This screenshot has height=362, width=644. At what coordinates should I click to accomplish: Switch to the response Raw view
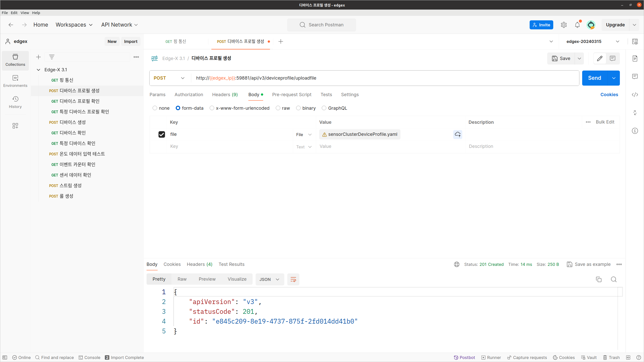click(182, 279)
